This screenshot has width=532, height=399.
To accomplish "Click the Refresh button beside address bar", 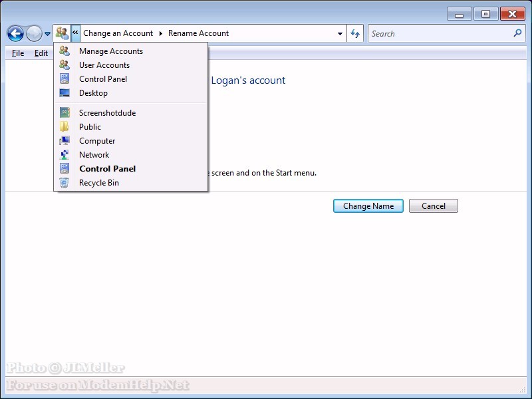I will click(x=355, y=33).
